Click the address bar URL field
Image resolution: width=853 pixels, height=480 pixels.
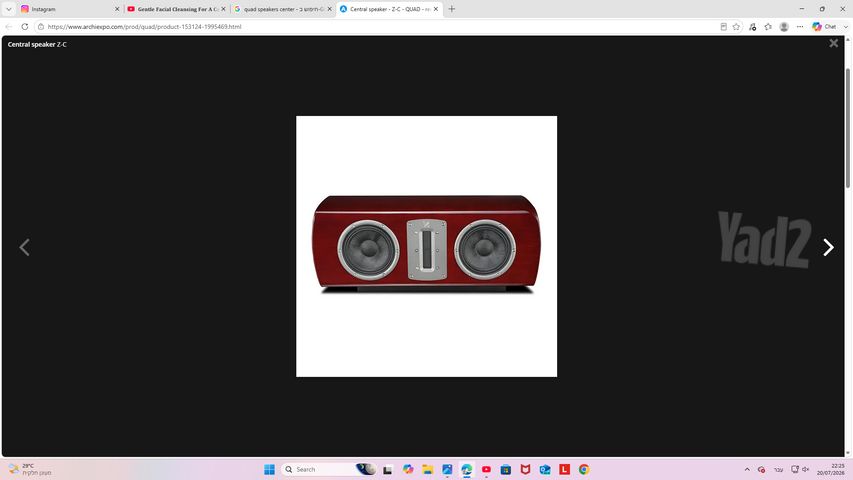pos(375,27)
